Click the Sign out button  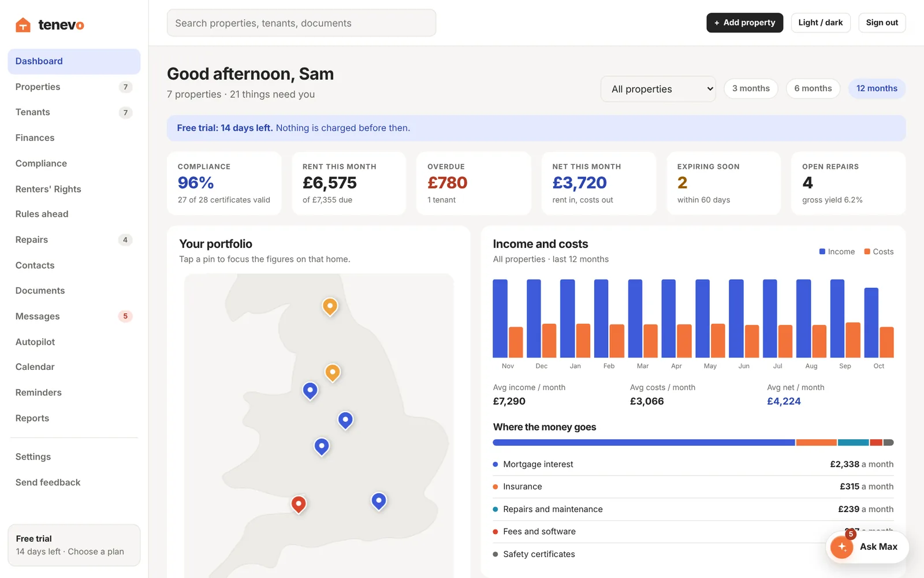pos(882,23)
